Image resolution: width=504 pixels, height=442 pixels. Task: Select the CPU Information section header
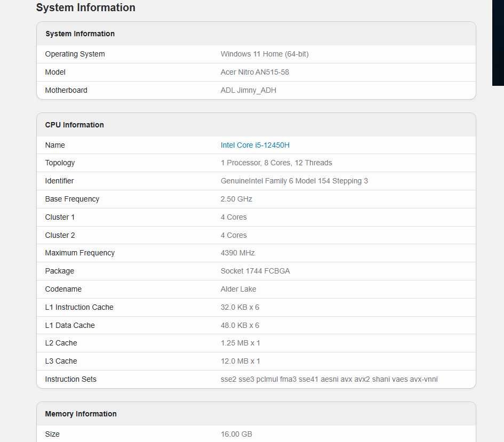tap(74, 125)
